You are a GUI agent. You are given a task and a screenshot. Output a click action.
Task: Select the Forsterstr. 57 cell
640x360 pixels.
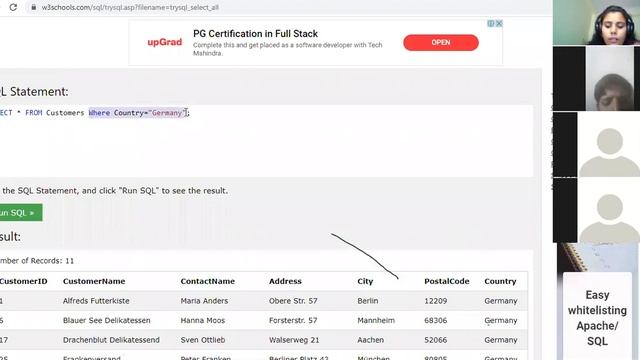coord(293,320)
